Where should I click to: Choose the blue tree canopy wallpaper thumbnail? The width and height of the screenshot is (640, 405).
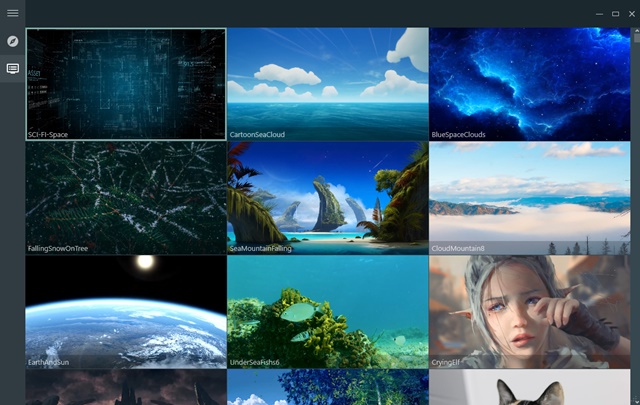point(328,387)
